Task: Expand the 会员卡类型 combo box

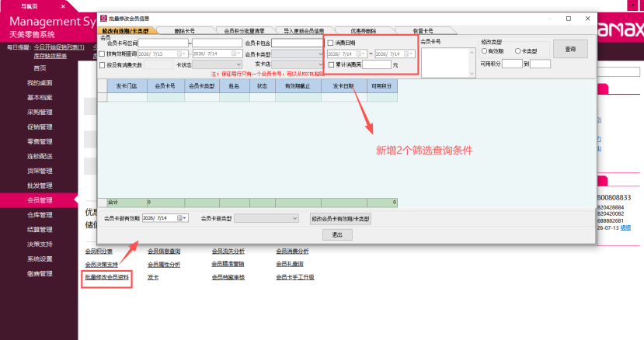Action: [x=298, y=54]
